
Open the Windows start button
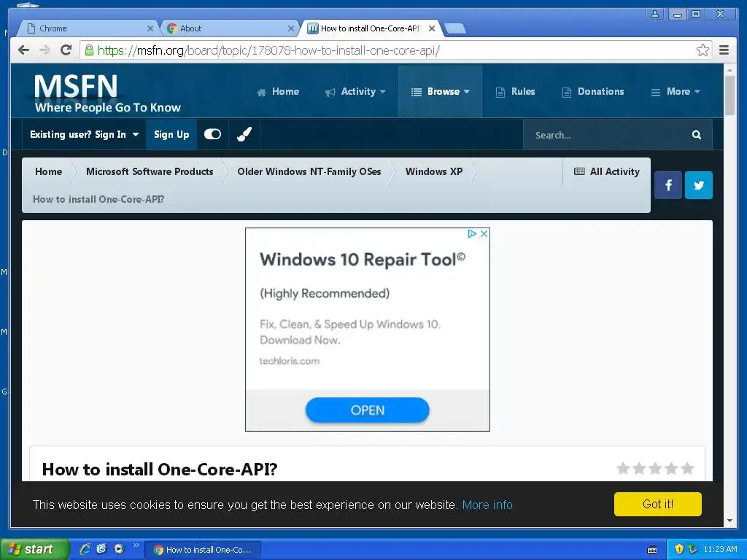34,550
